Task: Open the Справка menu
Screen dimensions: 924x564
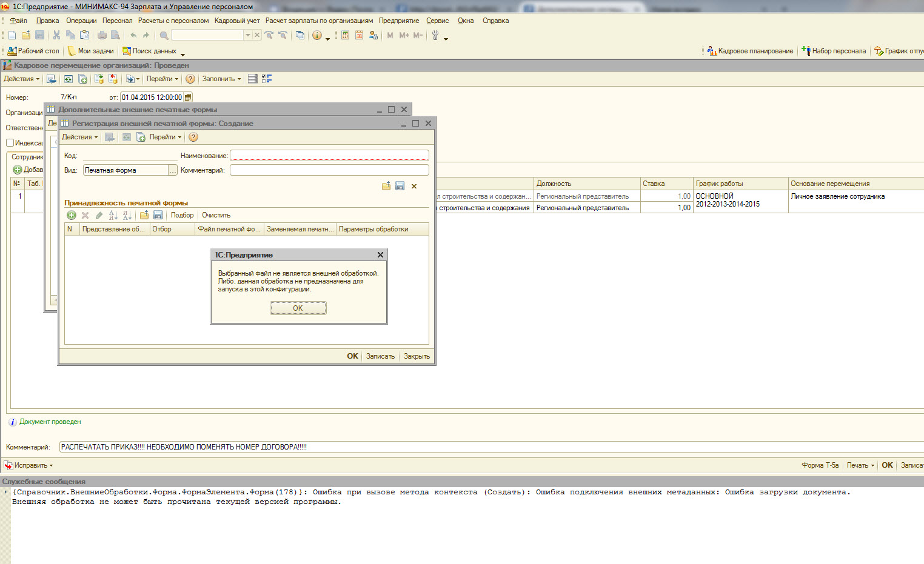Action: click(x=495, y=21)
